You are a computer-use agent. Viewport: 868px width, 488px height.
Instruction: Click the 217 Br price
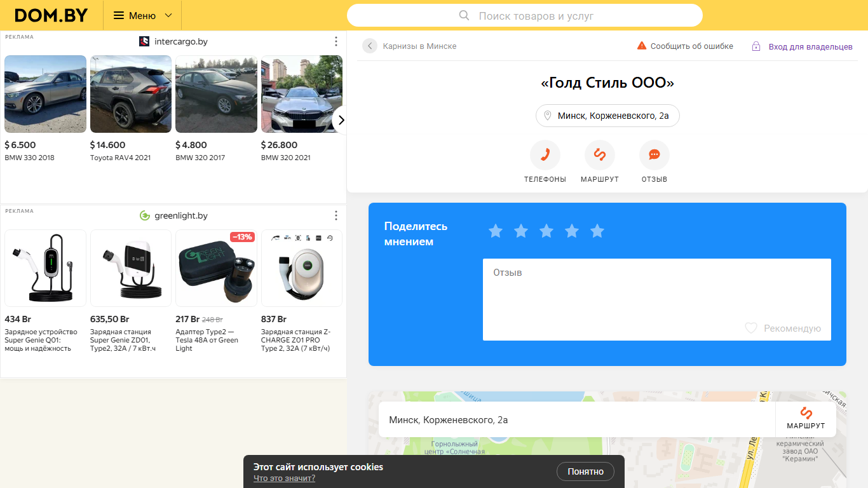186,319
